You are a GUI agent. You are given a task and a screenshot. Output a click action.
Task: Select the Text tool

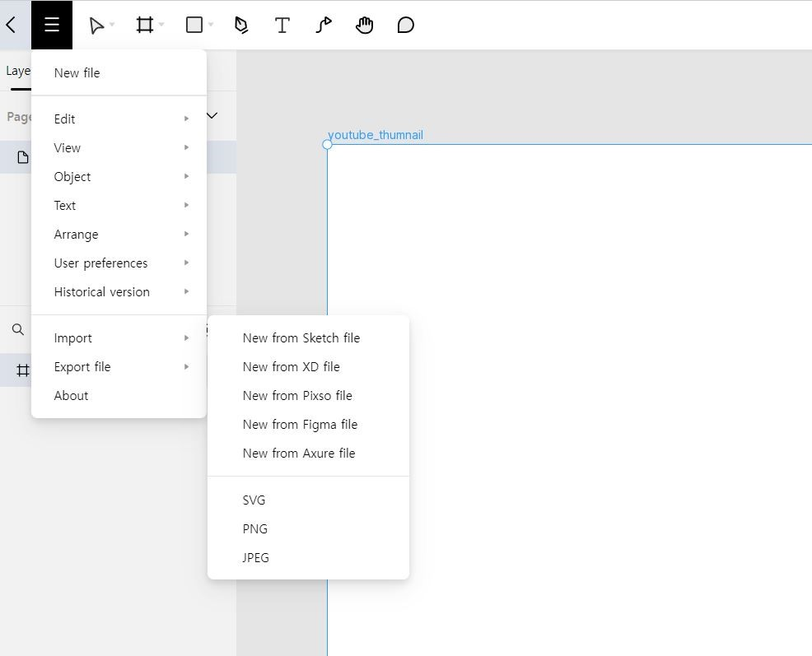point(282,25)
